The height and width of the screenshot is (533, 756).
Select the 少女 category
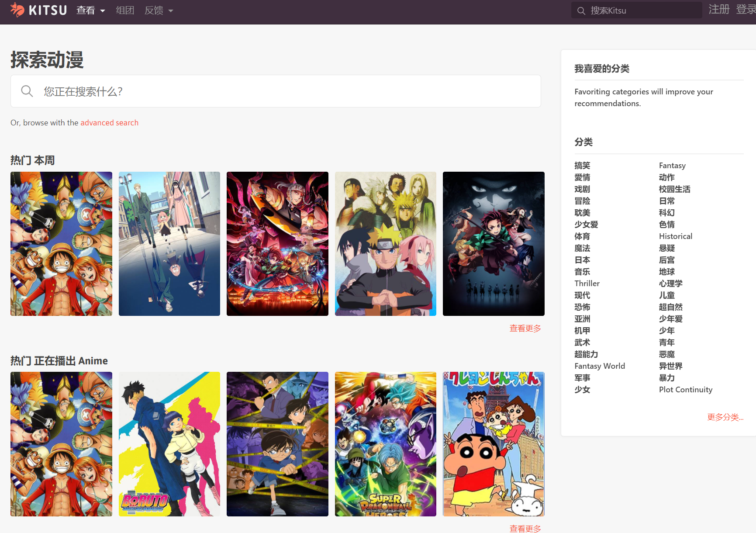[582, 390]
